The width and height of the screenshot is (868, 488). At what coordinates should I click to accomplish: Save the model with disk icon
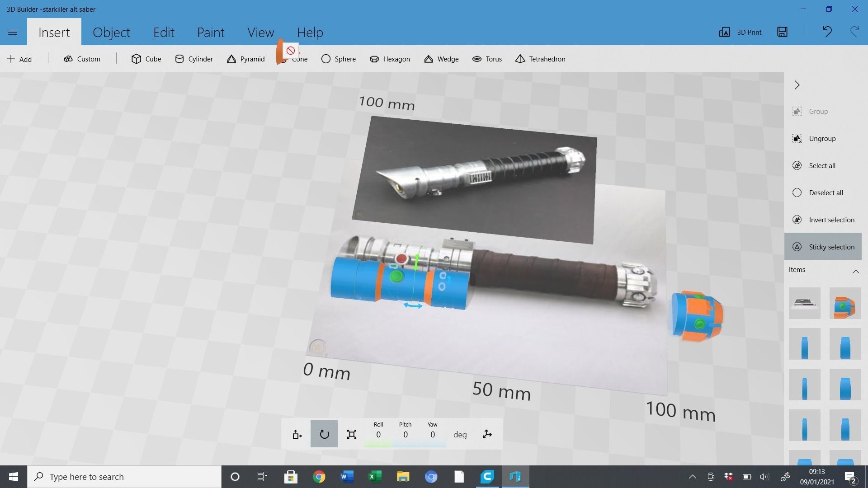pos(782,32)
